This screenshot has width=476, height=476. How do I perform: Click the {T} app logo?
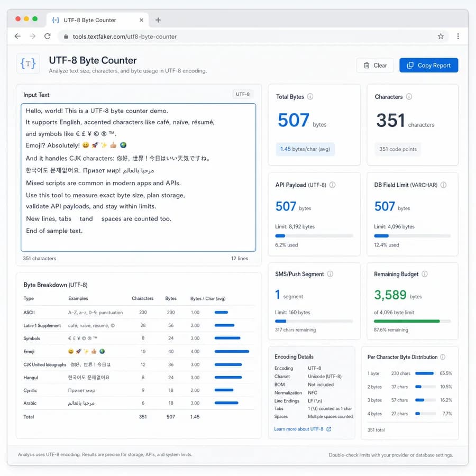point(28,64)
